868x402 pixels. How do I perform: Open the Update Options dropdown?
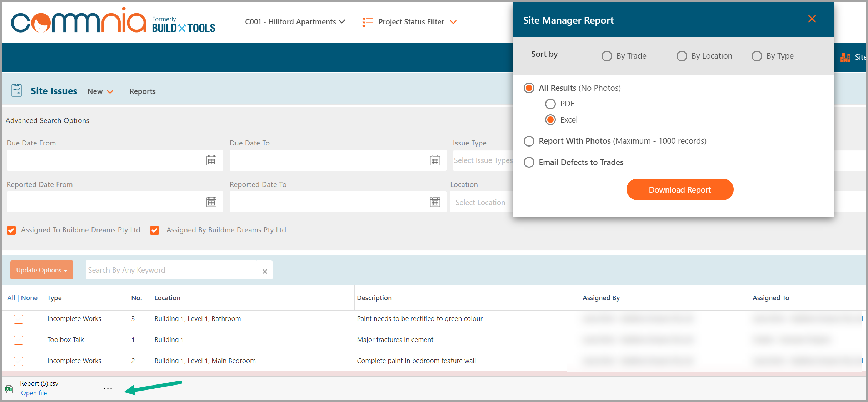(41, 270)
